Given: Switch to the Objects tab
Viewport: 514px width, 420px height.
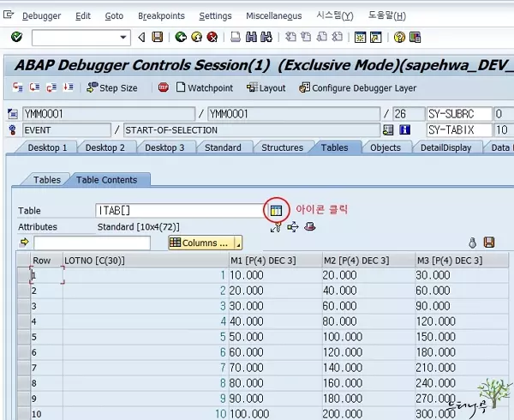Looking at the screenshot, I should tap(385, 147).
